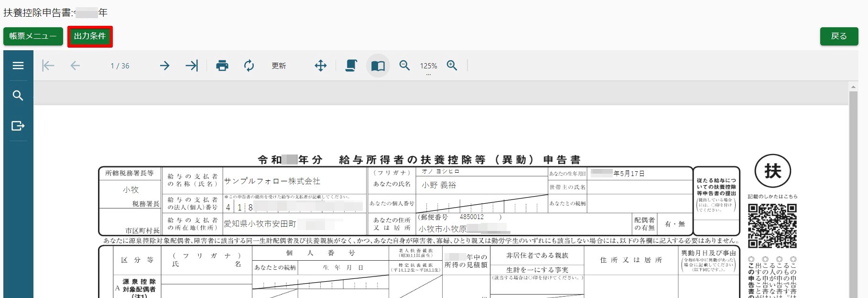Click the printer icon
Image resolution: width=868 pixels, height=298 pixels.
click(222, 66)
